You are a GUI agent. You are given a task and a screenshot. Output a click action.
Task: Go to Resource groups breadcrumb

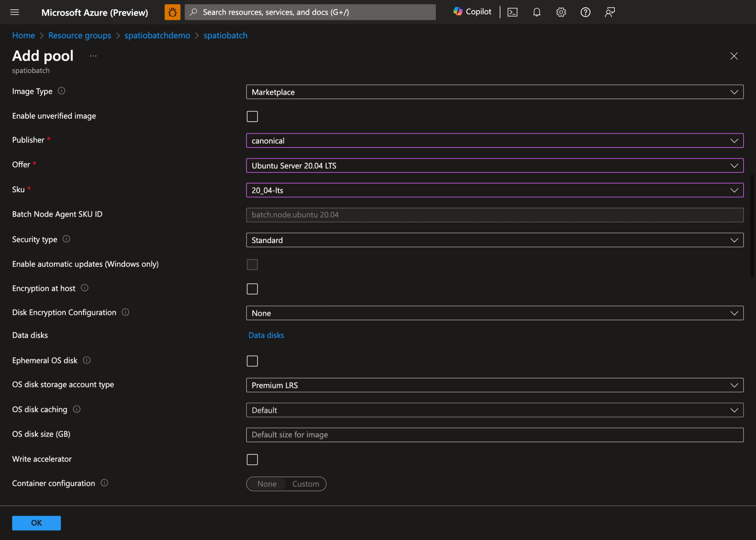80,36
